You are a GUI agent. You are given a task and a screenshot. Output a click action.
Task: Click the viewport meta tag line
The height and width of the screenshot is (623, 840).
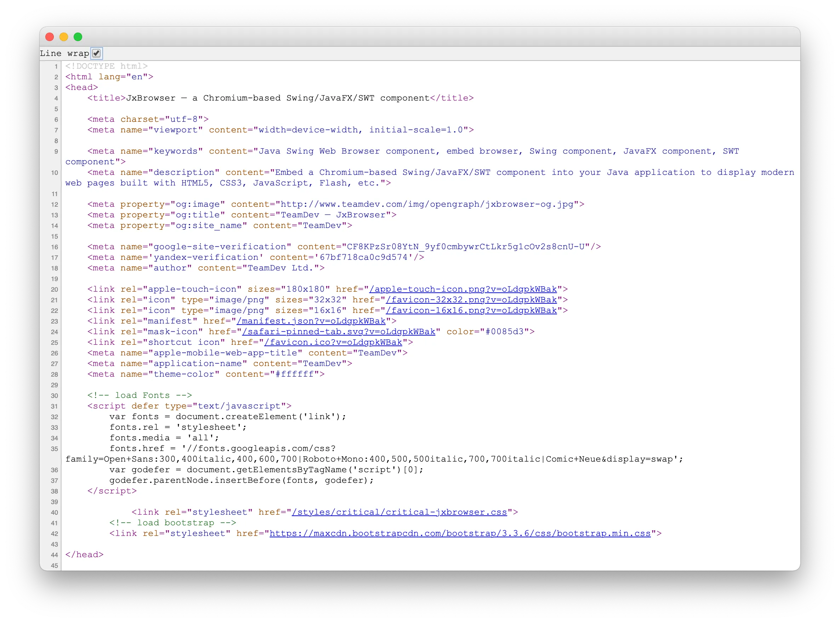(x=280, y=130)
